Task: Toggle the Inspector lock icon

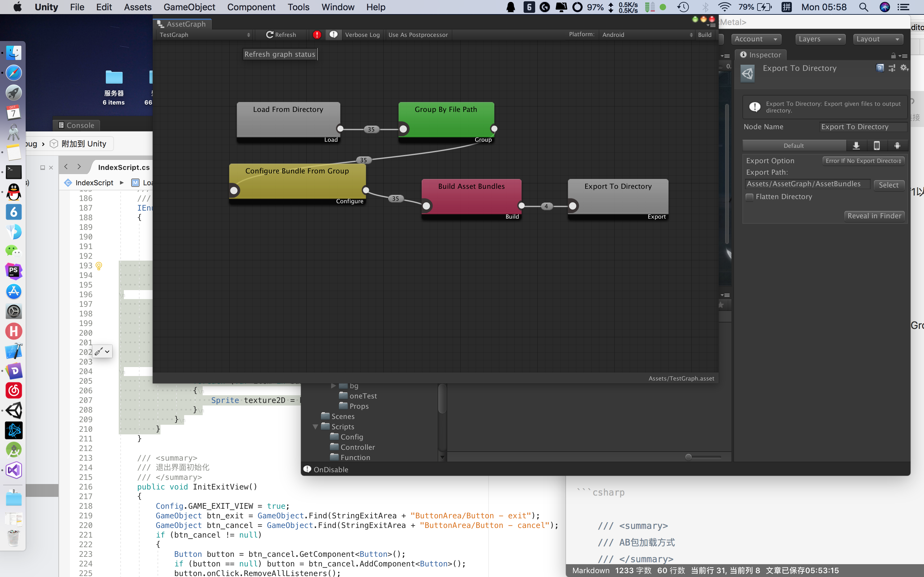Action: (893, 56)
